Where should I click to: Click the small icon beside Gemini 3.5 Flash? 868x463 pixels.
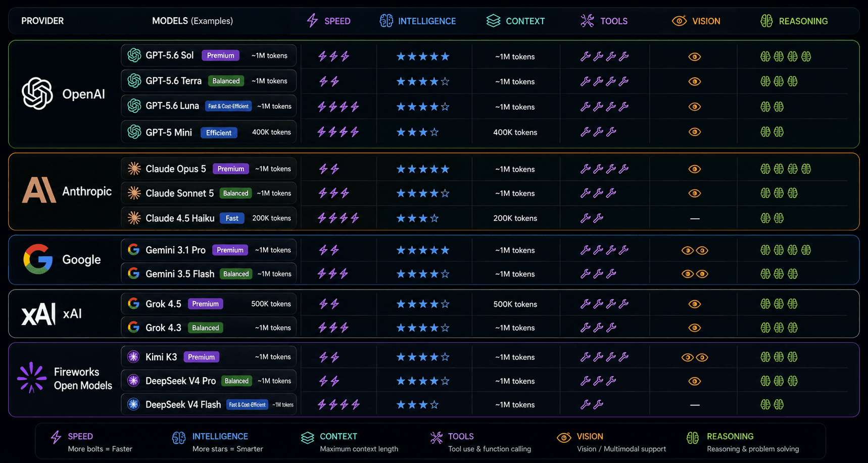pos(134,273)
